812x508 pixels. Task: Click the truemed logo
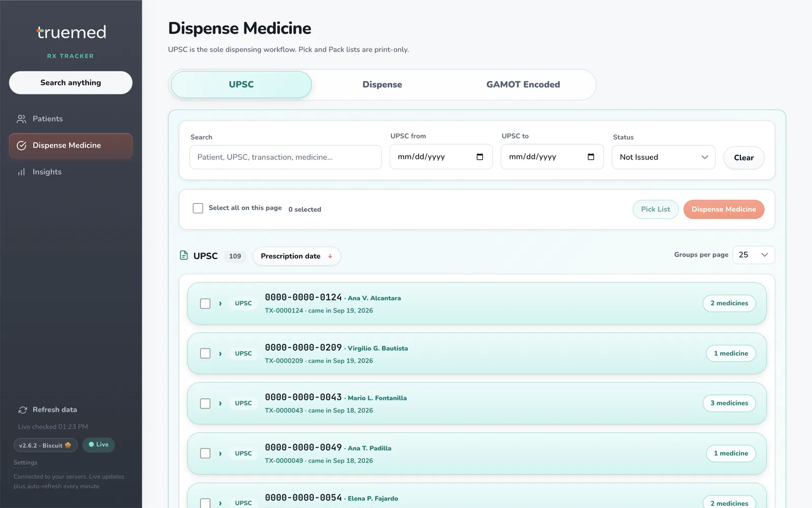pos(71,32)
